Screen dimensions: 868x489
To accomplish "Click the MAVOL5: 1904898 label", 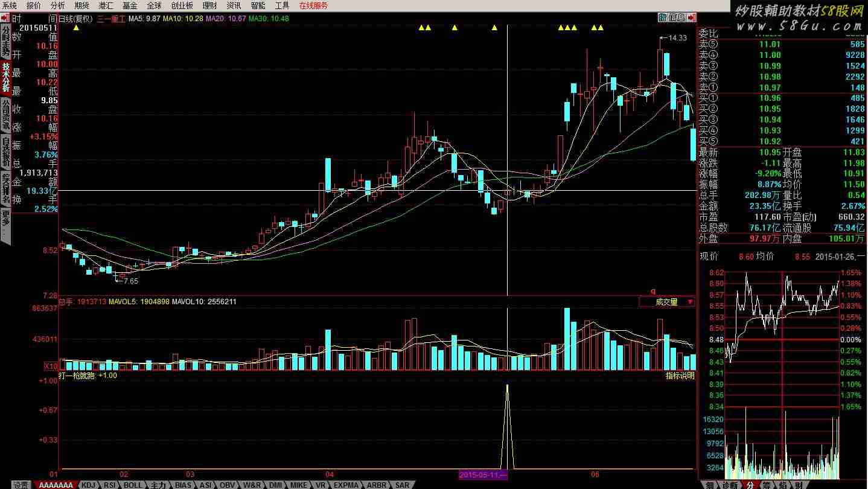I will tap(139, 301).
